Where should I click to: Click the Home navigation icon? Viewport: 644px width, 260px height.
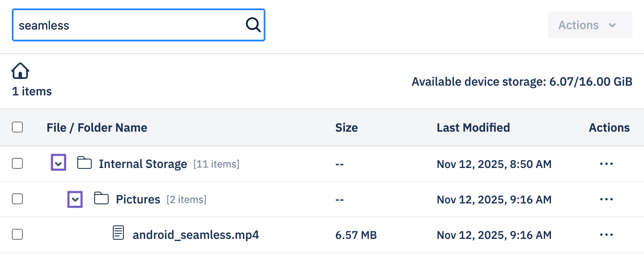tap(20, 70)
